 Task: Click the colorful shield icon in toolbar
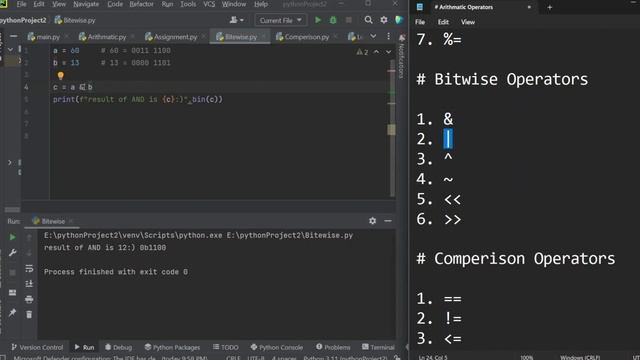point(399,20)
